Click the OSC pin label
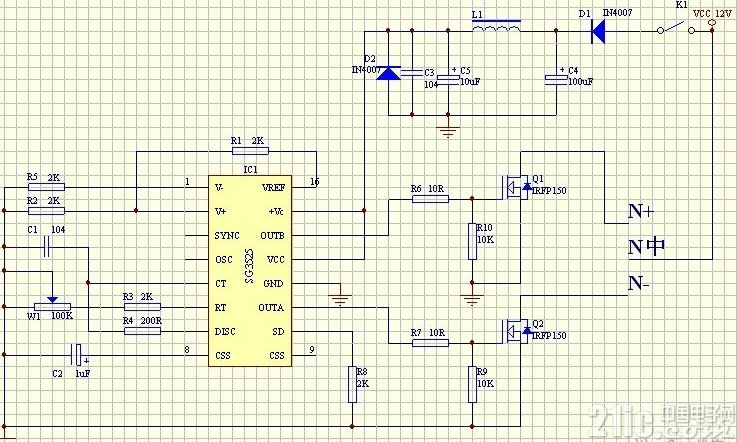Screen dimensions: 737x442 224,260
